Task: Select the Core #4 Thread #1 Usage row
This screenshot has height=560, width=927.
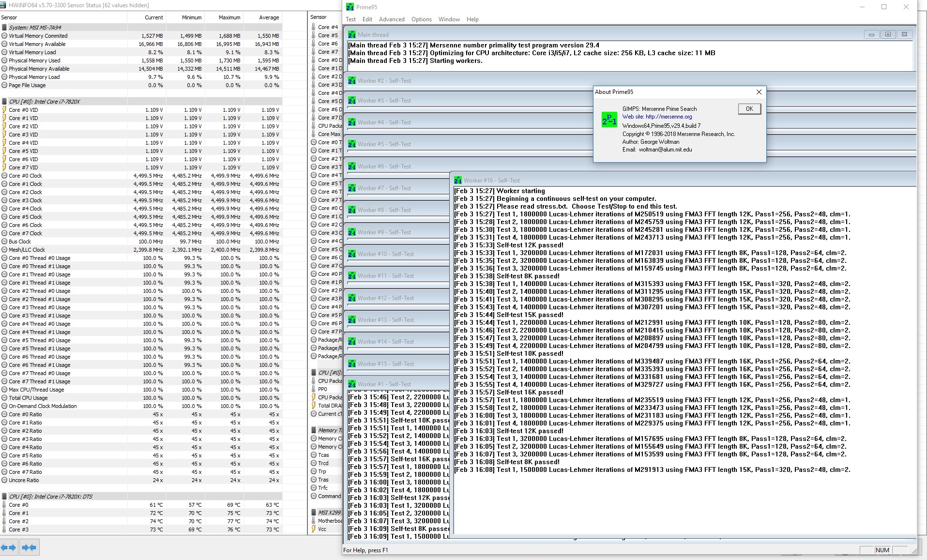Action: [x=140, y=332]
